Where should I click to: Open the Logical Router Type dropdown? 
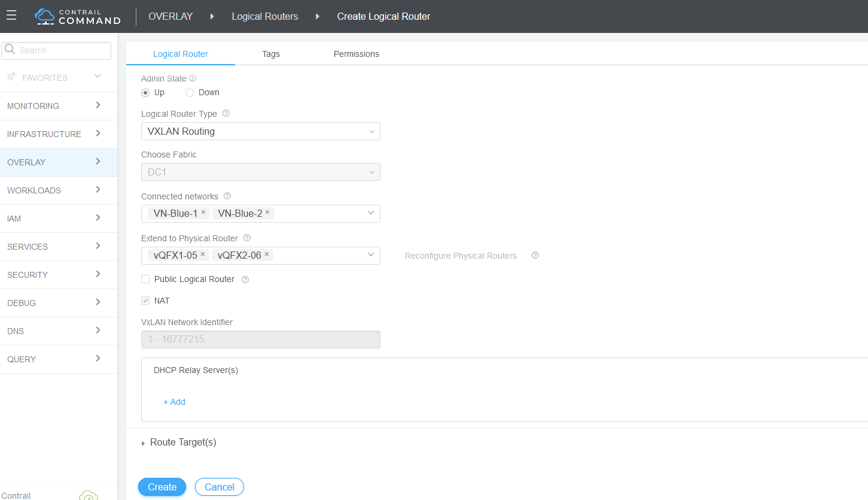click(260, 131)
